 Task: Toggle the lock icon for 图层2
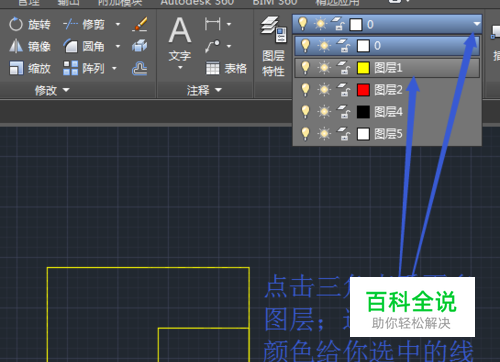[344, 90]
